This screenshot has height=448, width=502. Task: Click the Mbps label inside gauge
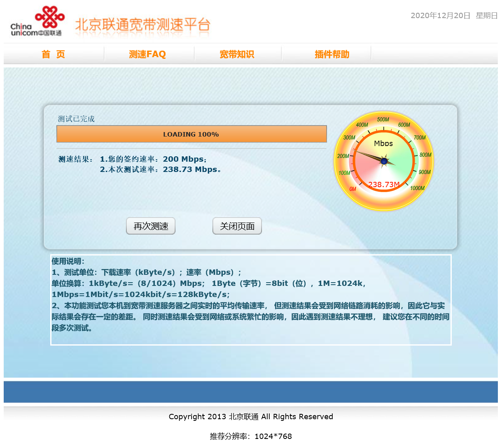[383, 144]
